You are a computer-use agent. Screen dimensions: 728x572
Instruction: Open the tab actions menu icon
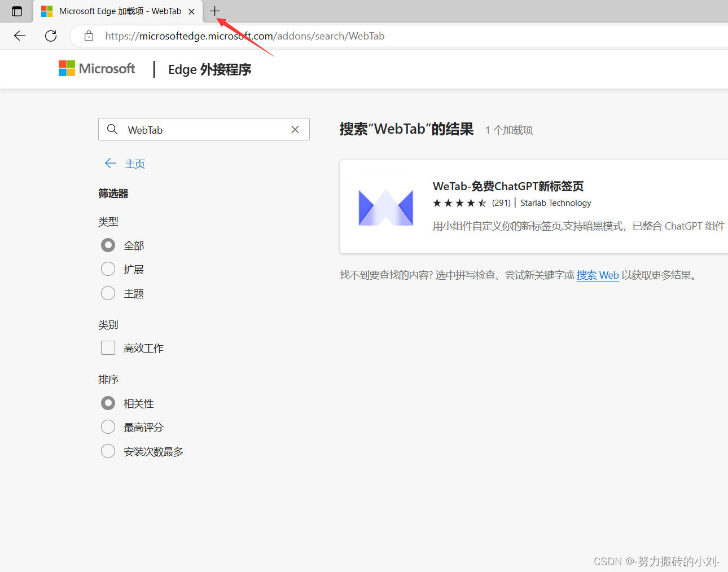point(17,11)
